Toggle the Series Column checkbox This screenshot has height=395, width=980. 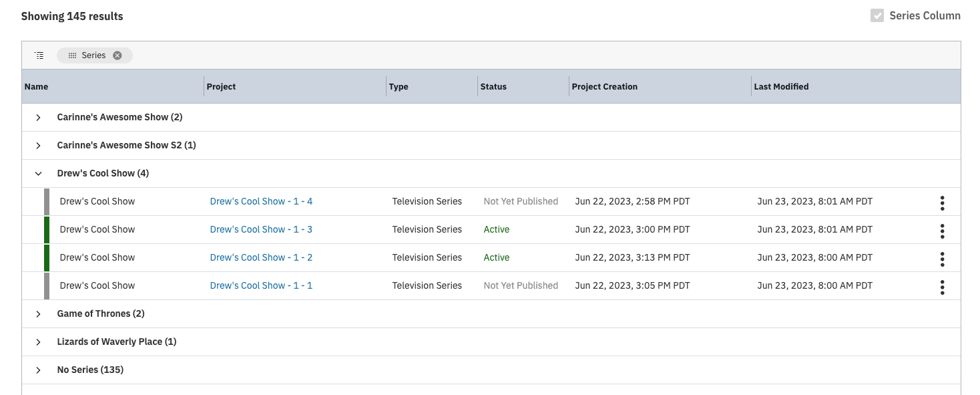[877, 15]
